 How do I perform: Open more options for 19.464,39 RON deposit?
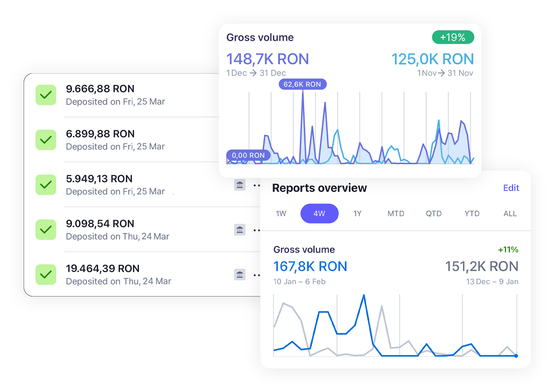257,275
